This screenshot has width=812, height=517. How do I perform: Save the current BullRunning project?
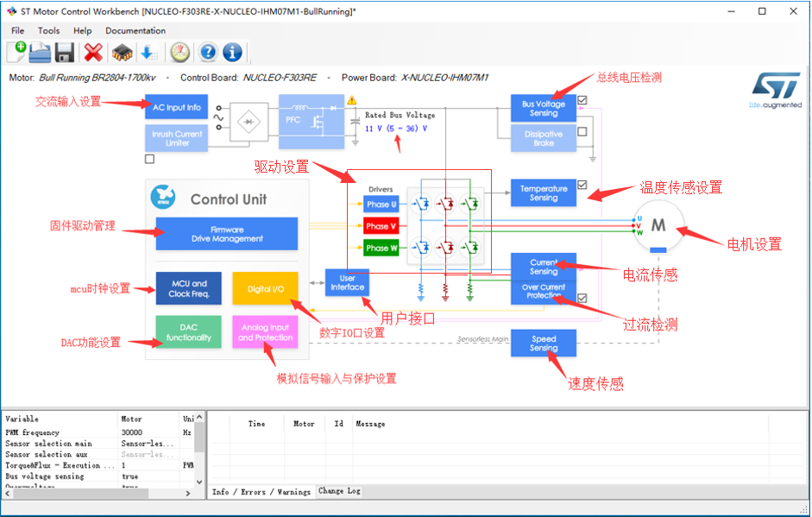pyautogui.click(x=65, y=53)
